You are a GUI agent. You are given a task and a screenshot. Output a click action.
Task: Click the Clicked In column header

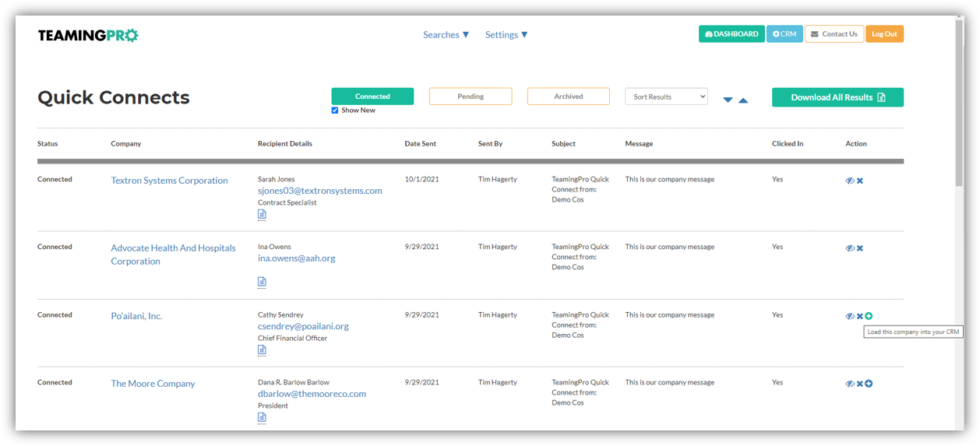coord(788,144)
